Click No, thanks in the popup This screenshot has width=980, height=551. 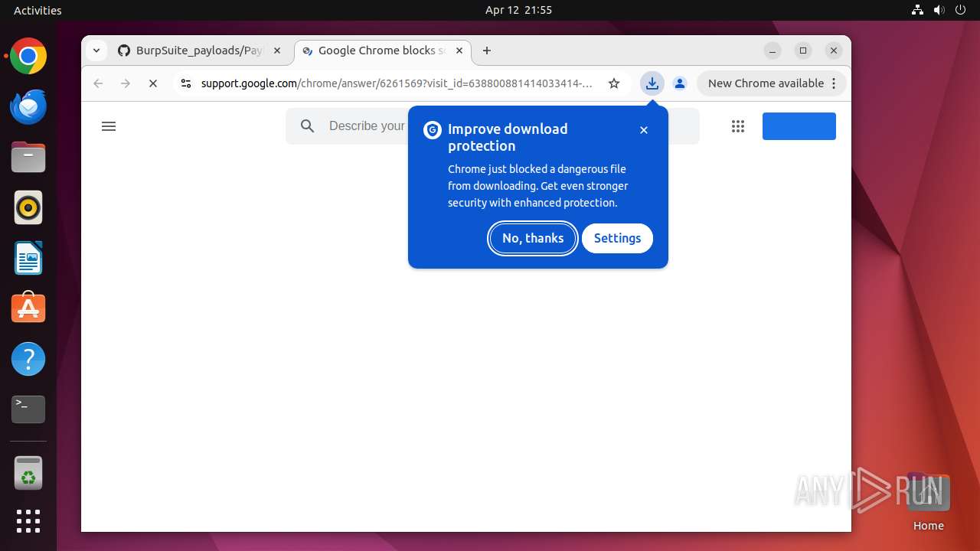click(x=533, y=238)
